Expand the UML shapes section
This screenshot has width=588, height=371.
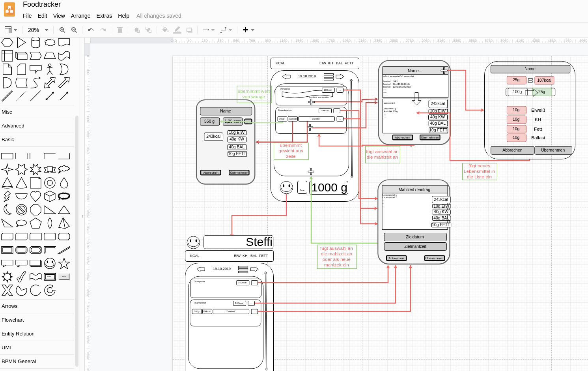[x=37, y=348]
